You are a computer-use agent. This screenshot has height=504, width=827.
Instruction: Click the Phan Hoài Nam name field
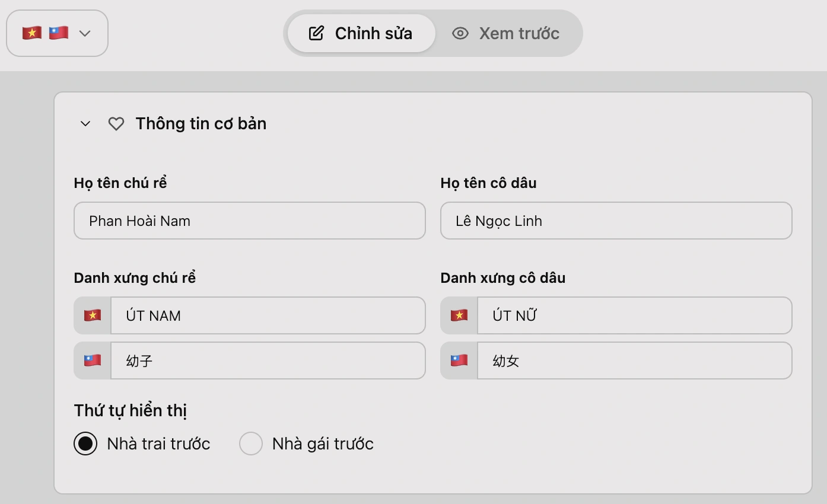click(x=249, y=221)
